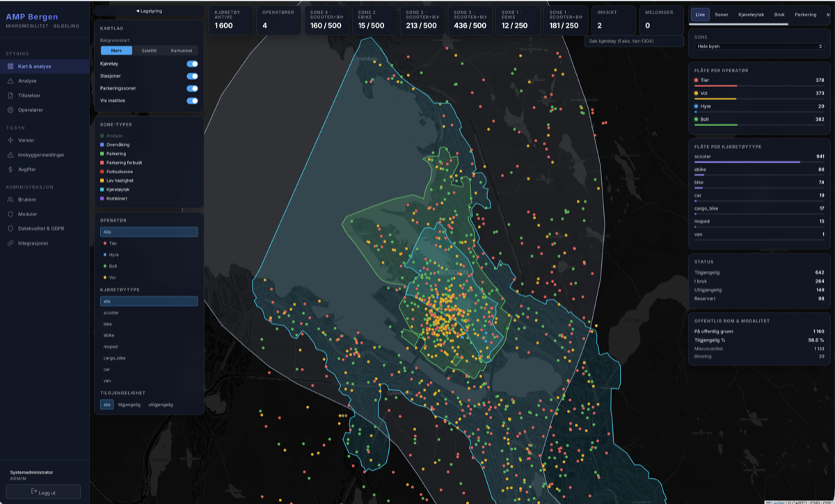Open Kart & analyse grid icon
The image size is (835, 504).
coord(10,67)
